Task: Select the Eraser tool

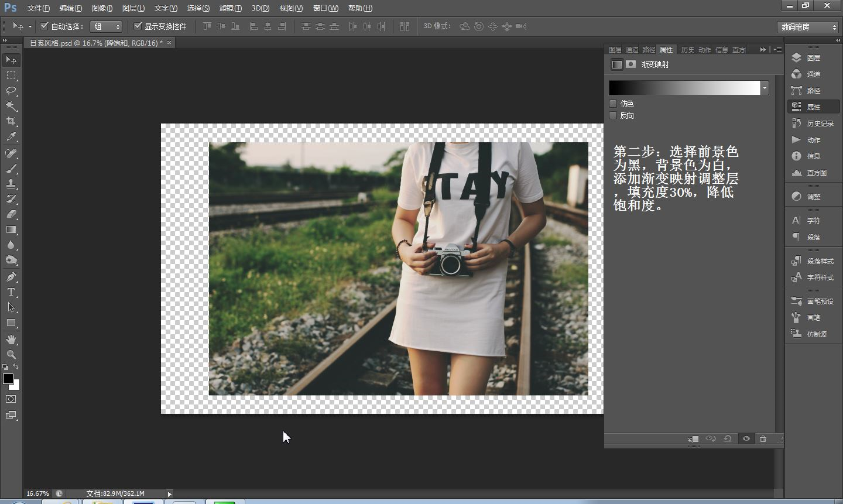Action: pos(11,214)
